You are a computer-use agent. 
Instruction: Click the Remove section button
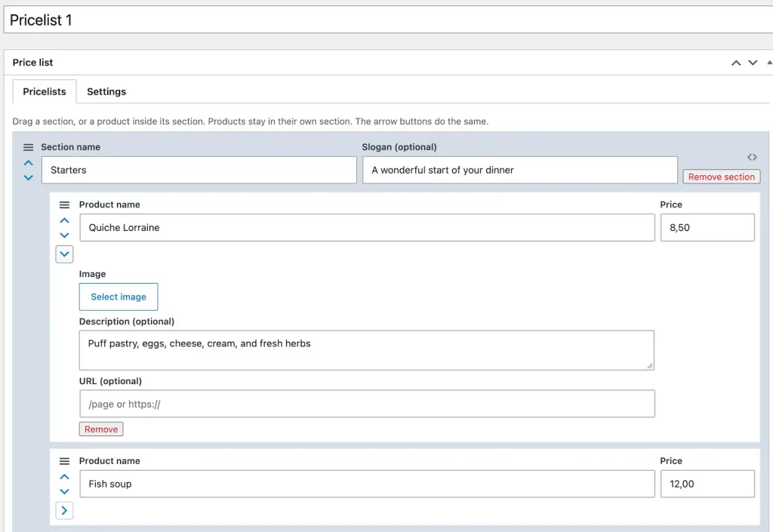click(721, 177)
